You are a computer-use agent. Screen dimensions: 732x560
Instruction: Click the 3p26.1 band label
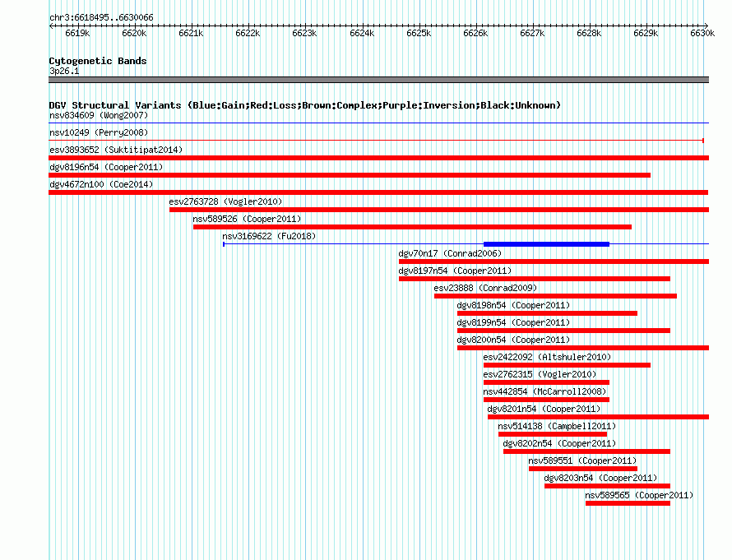tap(64, 71)
